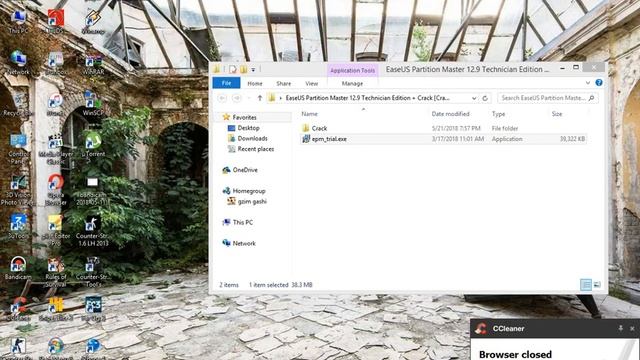
Task: Switch to Large icons view in status bar
Action: [x=597, y=284]
